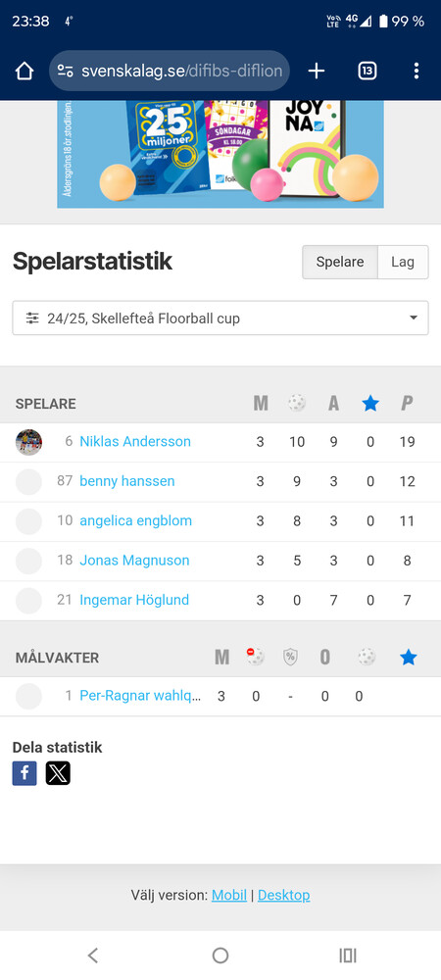The image size is (441, 980).
Task: Sort players by P points column
Action: [x=408, y=404]
